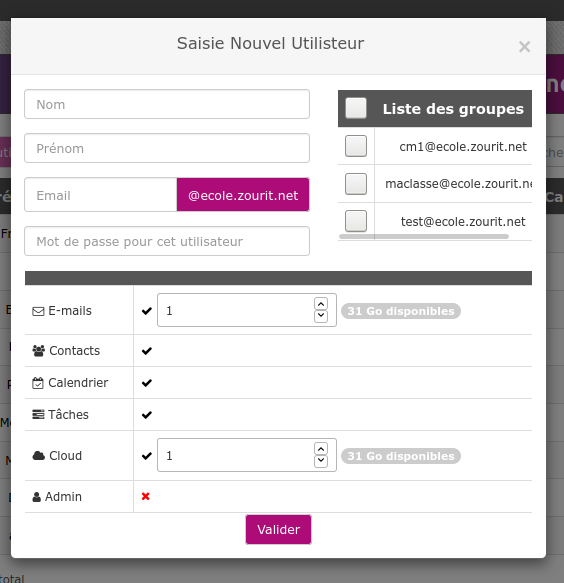This screenshot has width=564, height=583.
Task: Increase Cloud quota with up arrow
Action: coord(321,449)
